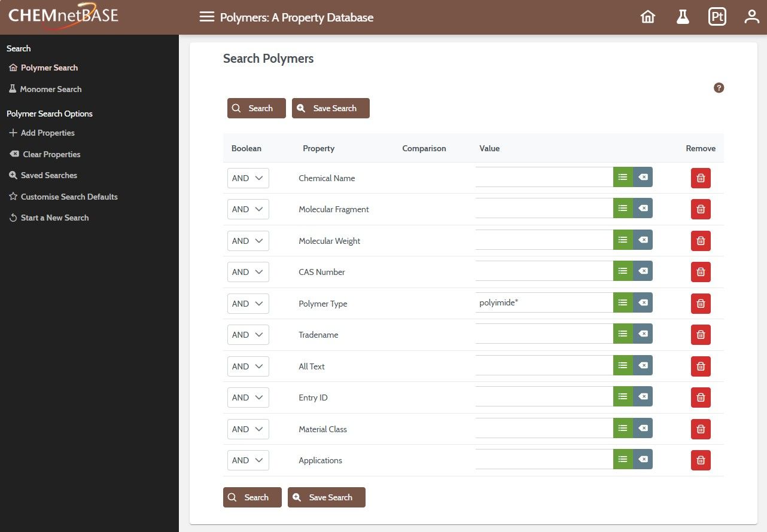Choose Clear Properties in sidebar

(x=45, y=154)
